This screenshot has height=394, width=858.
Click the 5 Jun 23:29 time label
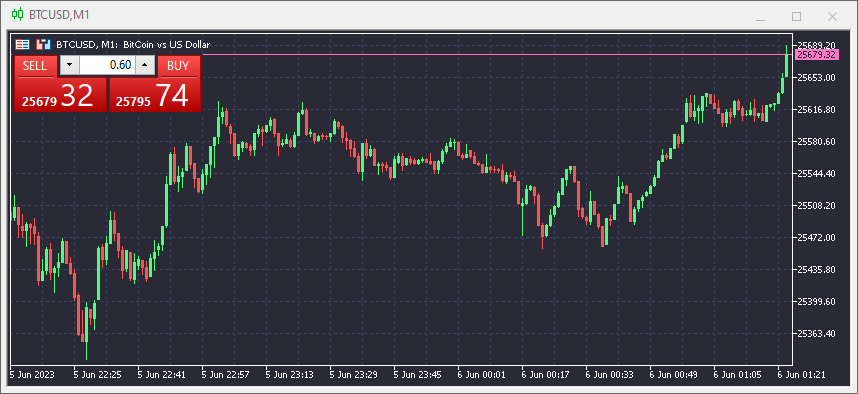353,374
